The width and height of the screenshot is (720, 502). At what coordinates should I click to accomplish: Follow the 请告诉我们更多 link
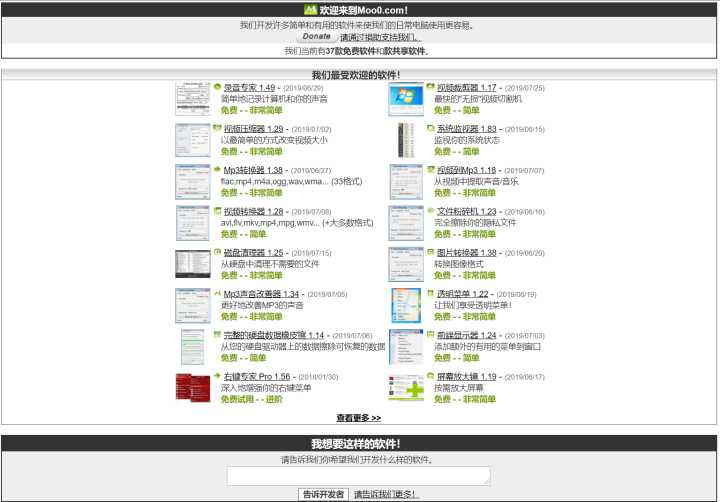tap(387, 495)
